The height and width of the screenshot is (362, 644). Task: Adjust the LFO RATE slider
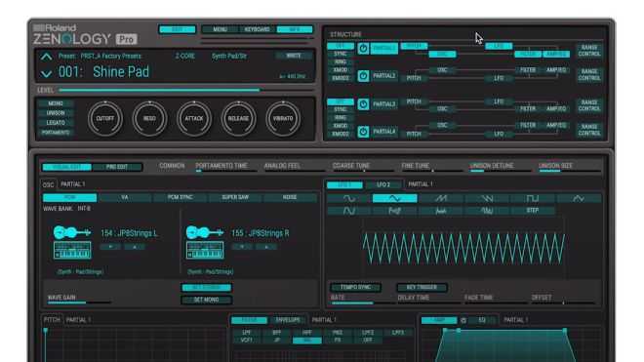click(362, 302)
